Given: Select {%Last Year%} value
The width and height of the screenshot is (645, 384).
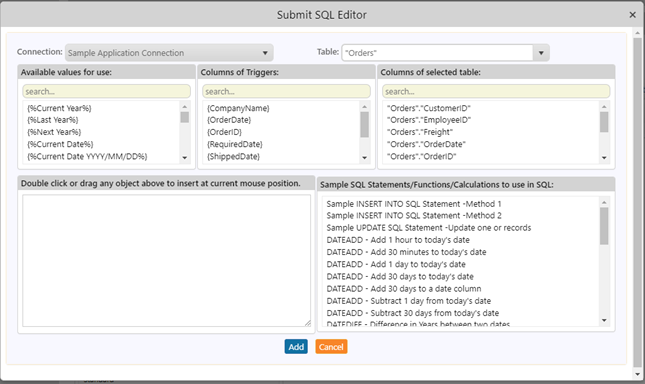Looking at the screenshot, I should 53,120.
